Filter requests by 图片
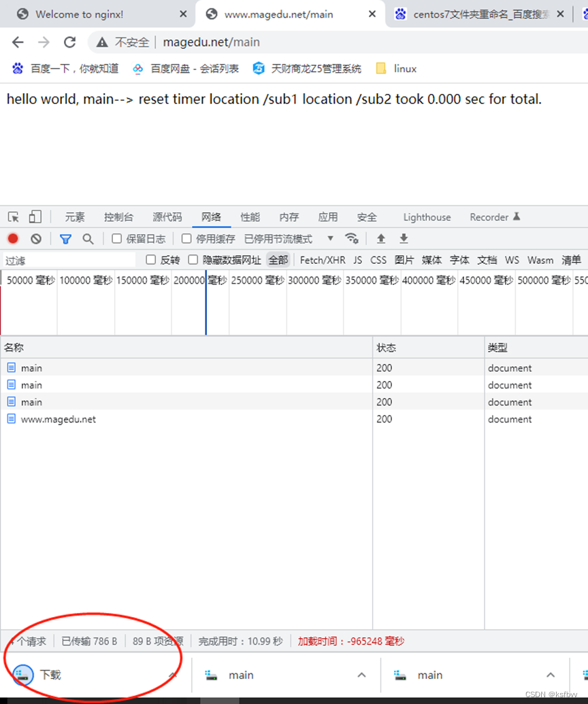The image size is (588, 704). coord(404,260)
